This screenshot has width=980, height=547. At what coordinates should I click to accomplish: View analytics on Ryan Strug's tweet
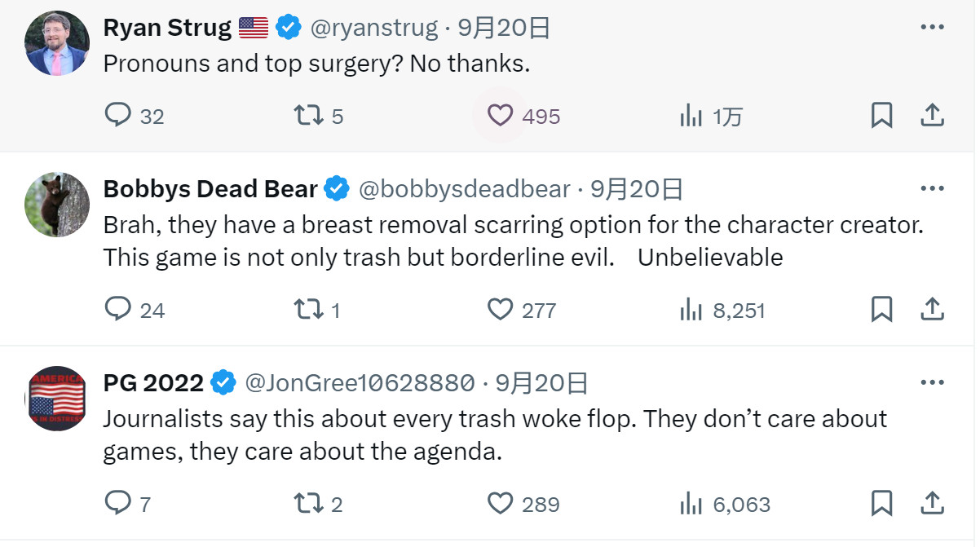pos(691,116)
